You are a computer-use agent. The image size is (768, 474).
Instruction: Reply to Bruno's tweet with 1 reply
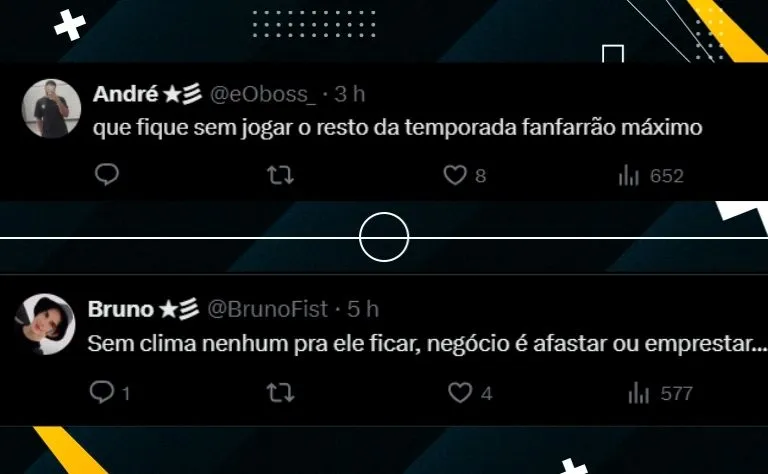(110, 393)
